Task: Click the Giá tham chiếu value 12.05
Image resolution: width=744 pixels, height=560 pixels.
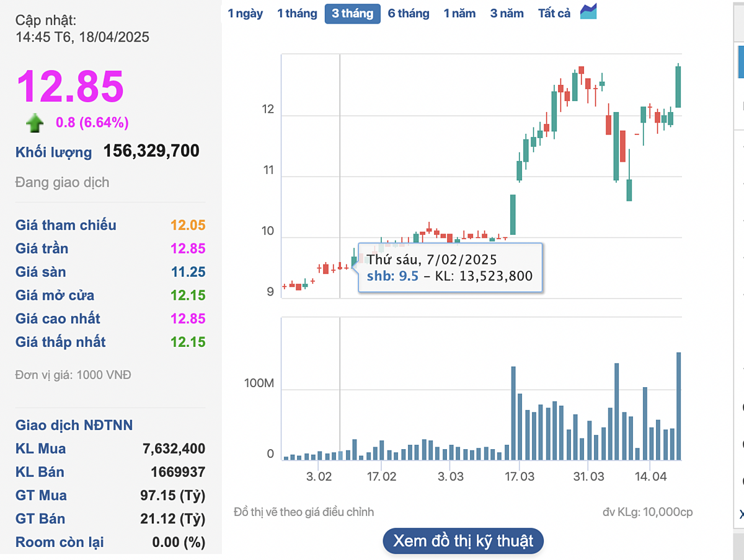Action: (x=188, y=225)
